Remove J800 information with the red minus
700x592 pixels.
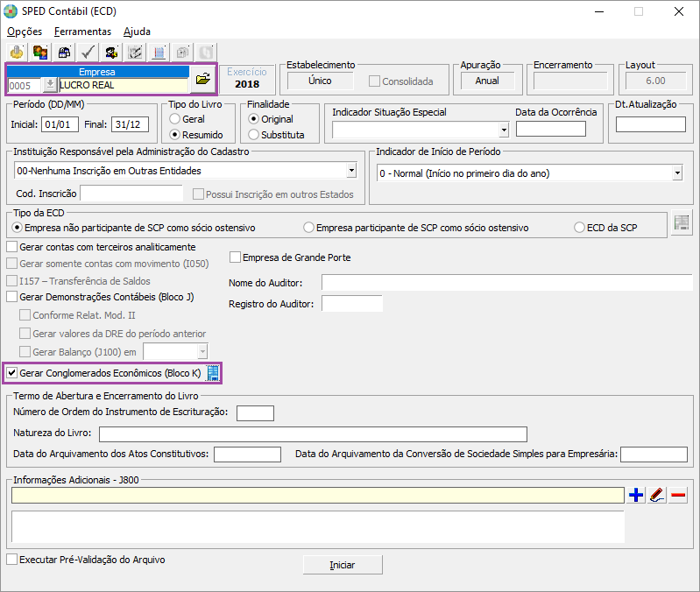[678, 495]
